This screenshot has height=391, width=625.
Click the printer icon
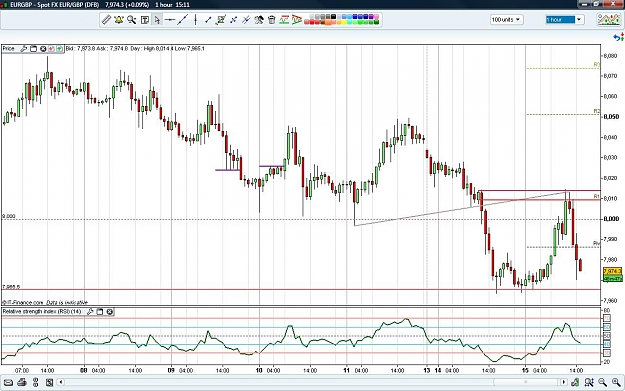tap(22, 383)
